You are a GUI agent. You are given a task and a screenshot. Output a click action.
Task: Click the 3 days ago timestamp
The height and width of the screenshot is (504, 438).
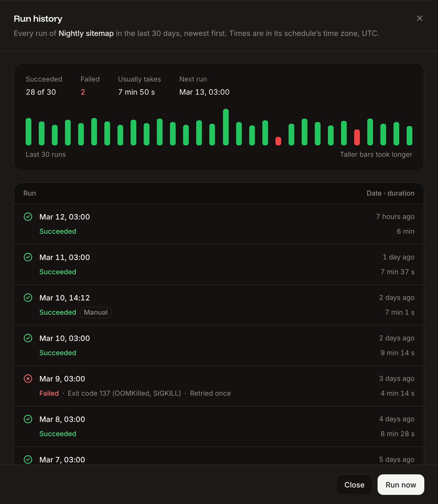point(397,379)
